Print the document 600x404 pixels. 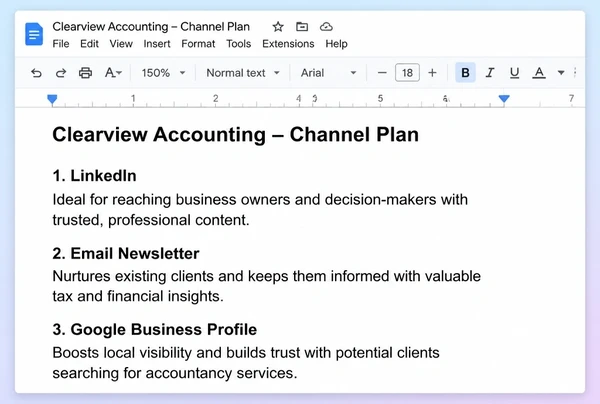pos(85,73)
